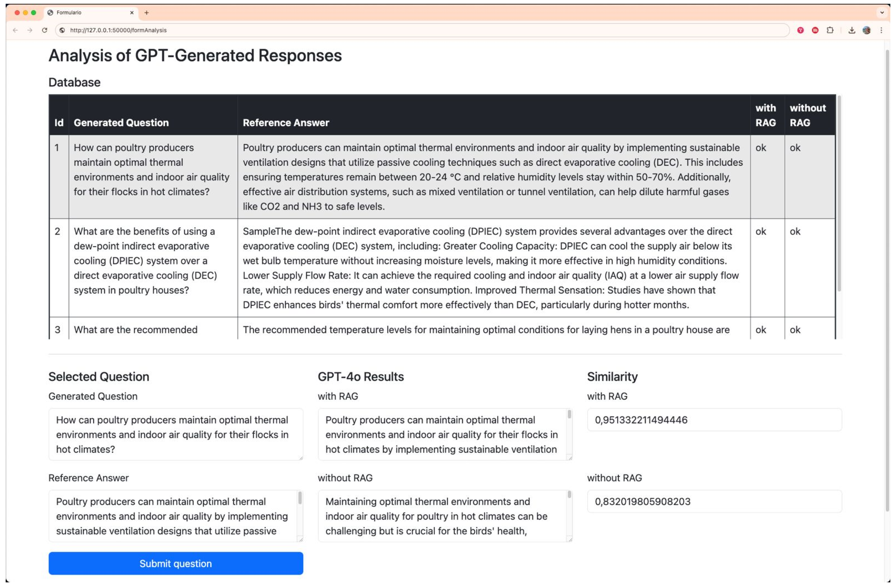Screen dimensions: 896x588
Task: Click the site info icon in address bar
Action: (62, 30)
